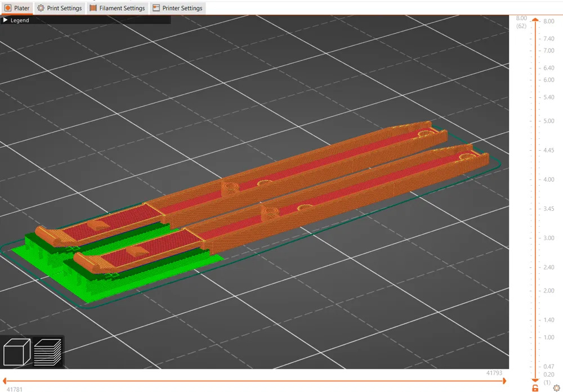Open the layer slider settings gear
Viewport: 563px width, 392px height.
tap(557, 388)
